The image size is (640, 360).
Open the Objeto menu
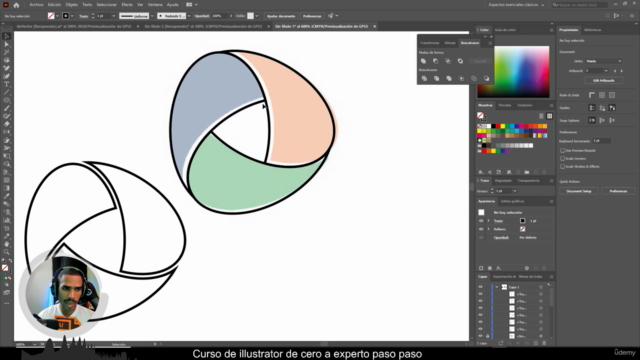click(71, 5)
